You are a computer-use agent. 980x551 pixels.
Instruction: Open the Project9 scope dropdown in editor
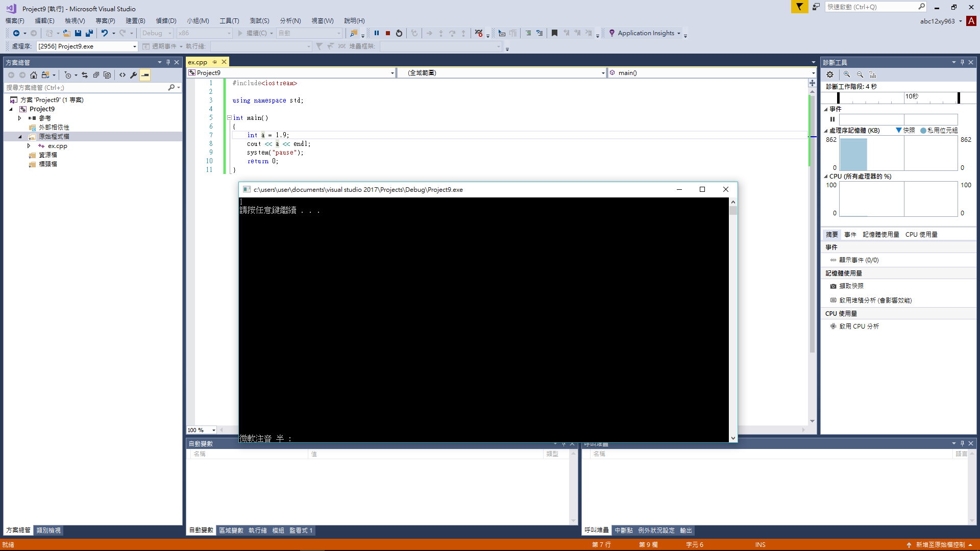tap(393, 73)
